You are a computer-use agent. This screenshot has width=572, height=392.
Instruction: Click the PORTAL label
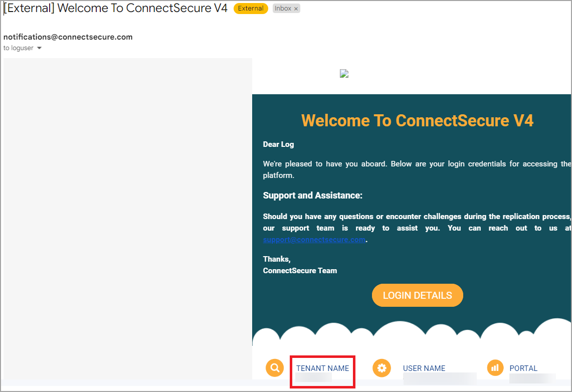click(x=523, y=368)
